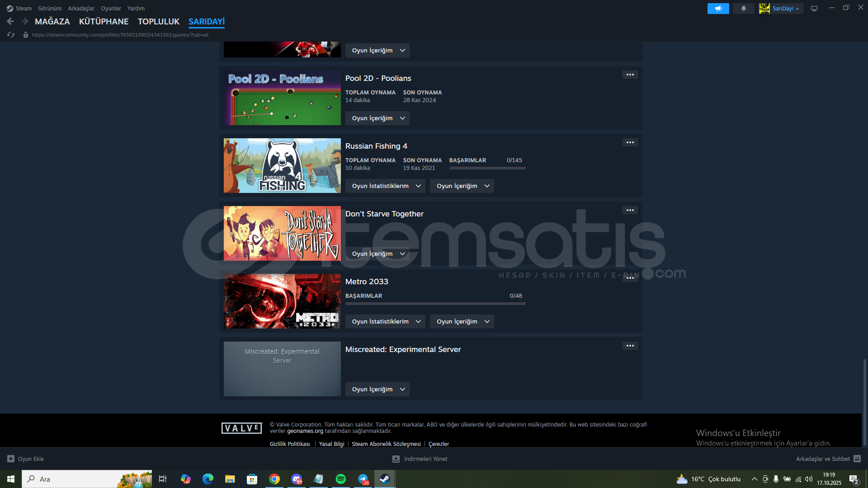Click the page reload icon
This screenshot has height=488, width=868.
tap(11, 35)
